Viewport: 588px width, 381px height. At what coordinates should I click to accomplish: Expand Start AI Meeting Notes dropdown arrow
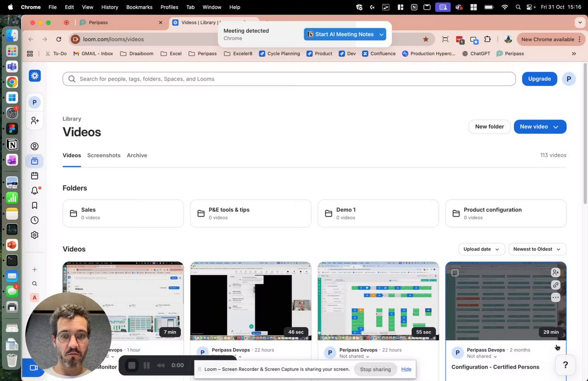[381, 34]
